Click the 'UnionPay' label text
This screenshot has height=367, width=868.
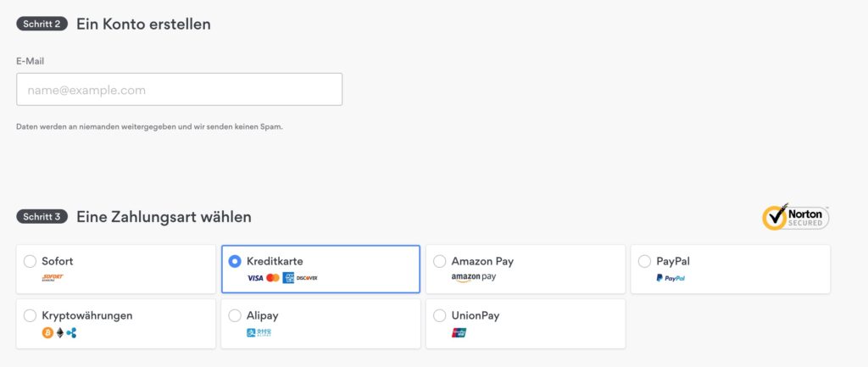pos(476,315)
